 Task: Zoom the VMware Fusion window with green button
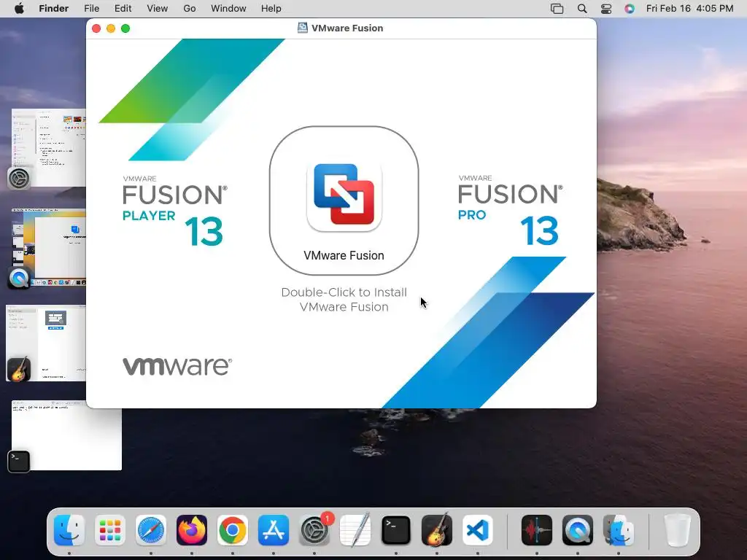click(125, 28)
